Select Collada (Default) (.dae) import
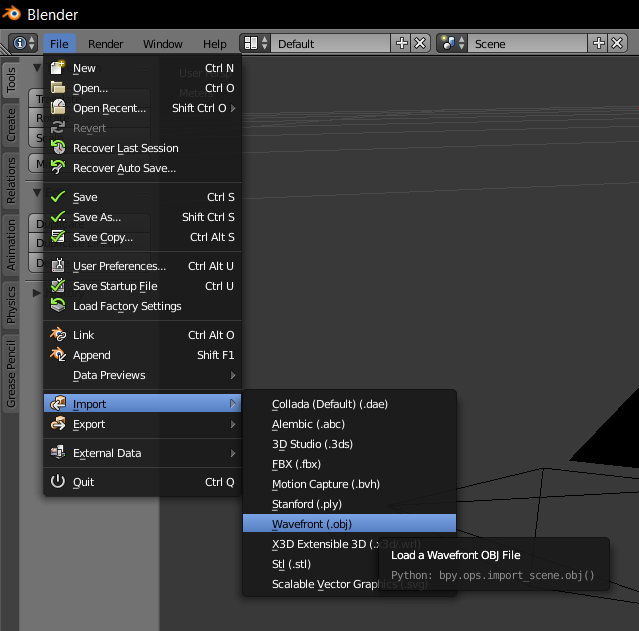The height and width of the screenshot is (631, 639). [349, 404]
